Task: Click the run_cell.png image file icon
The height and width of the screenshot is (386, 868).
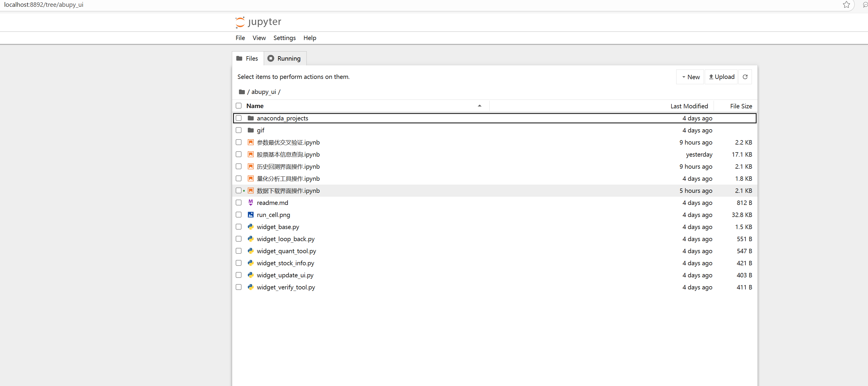Action: pos(251,215)
